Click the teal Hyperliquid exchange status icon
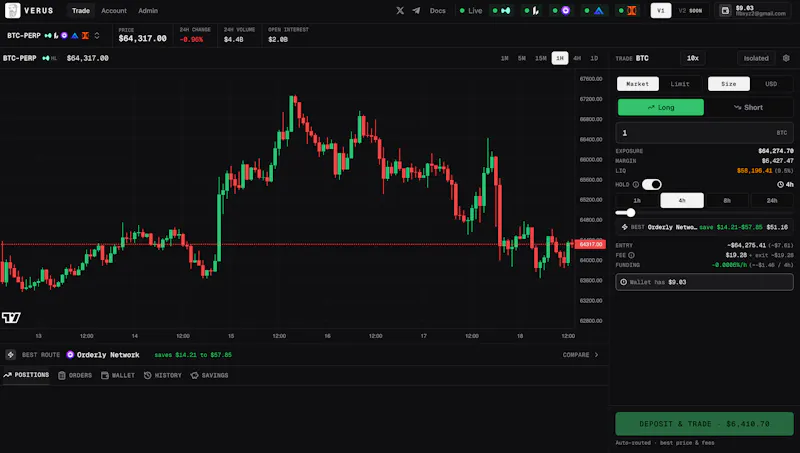This screenshot has height=453, width=800. click(x=506, y=11)
